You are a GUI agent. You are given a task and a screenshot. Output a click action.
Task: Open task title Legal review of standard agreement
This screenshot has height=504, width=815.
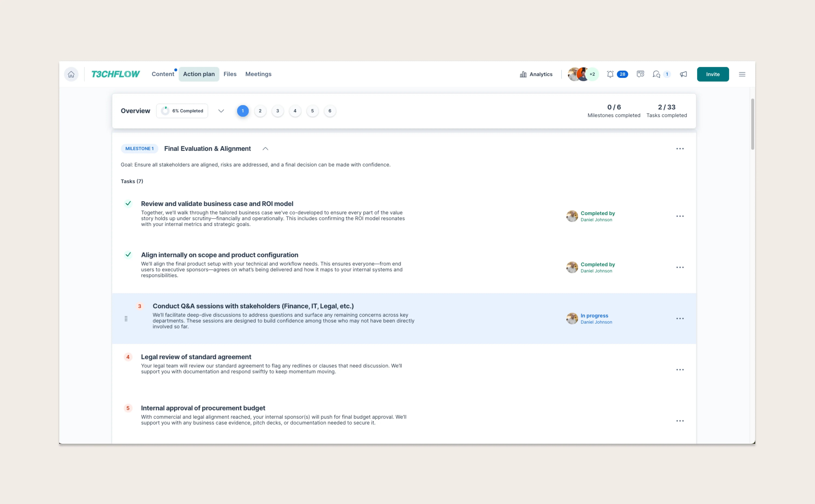click(x=196, y=357)
